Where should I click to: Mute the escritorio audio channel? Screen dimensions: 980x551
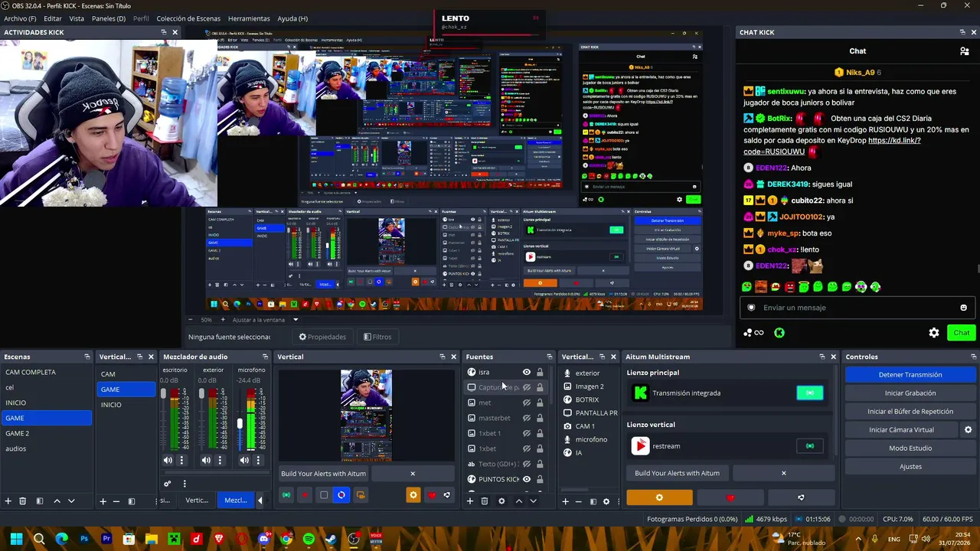click(x=168, y=460)
